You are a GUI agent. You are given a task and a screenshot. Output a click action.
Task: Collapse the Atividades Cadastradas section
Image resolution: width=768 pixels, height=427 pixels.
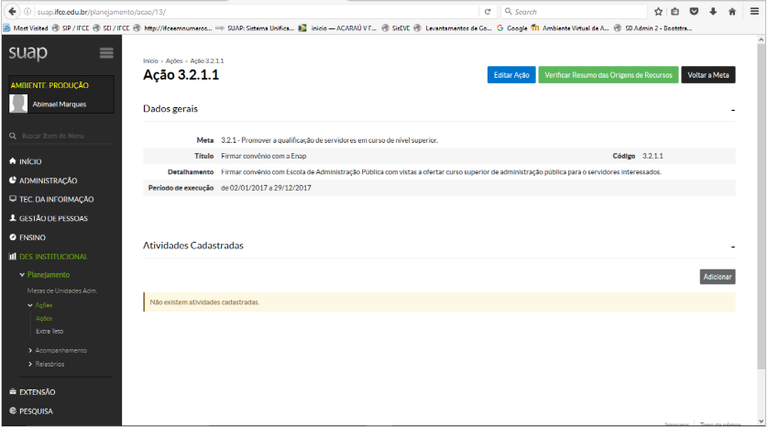click(x=733, y=245)
